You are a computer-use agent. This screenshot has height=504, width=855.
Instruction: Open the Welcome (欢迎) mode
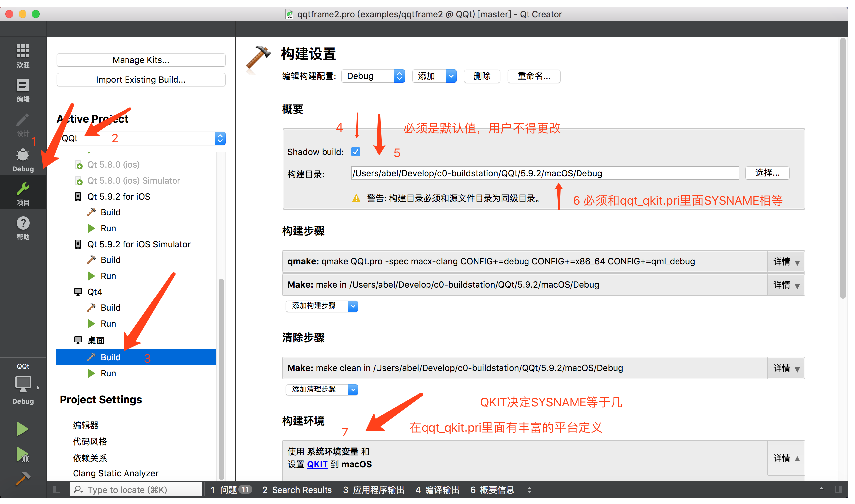click(23, 56)
